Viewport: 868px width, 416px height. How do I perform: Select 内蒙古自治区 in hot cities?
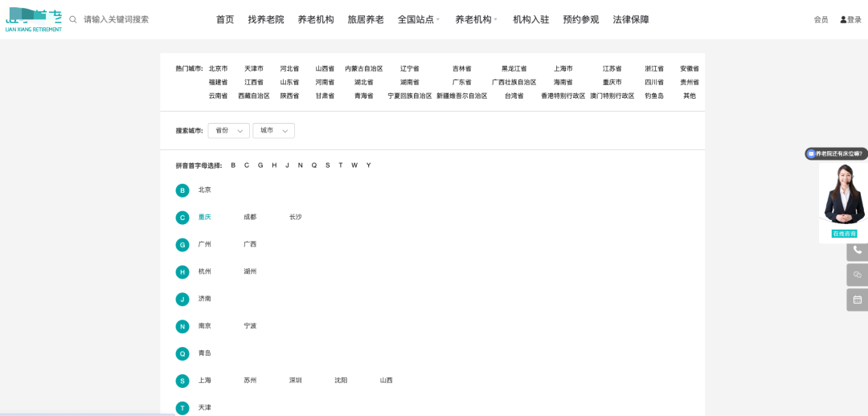(x=364, y=68)
